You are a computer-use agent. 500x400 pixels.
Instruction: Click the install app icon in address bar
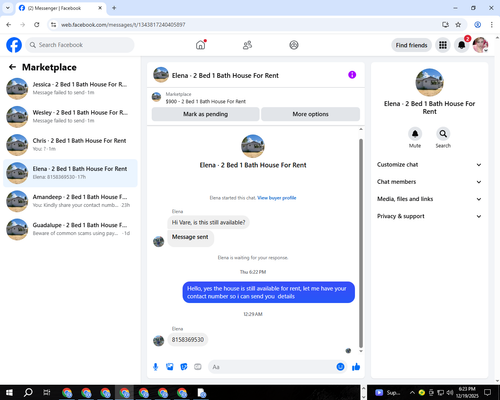point(445,25)
